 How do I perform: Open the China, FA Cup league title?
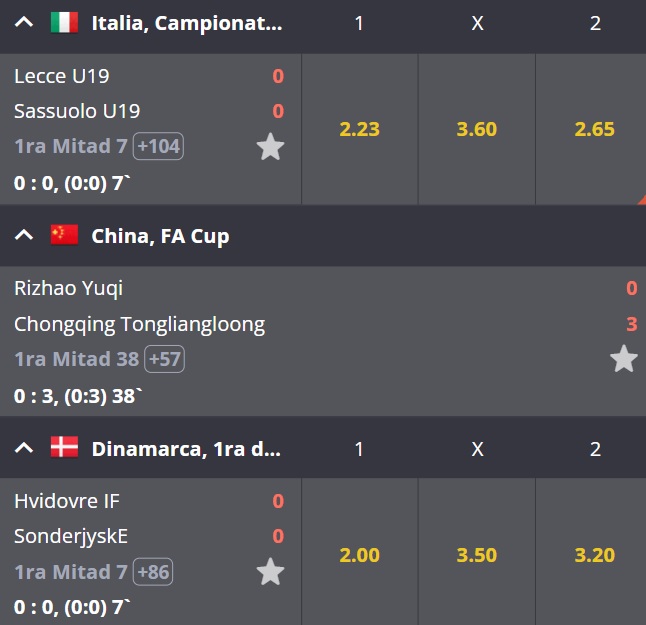[160, 236]
